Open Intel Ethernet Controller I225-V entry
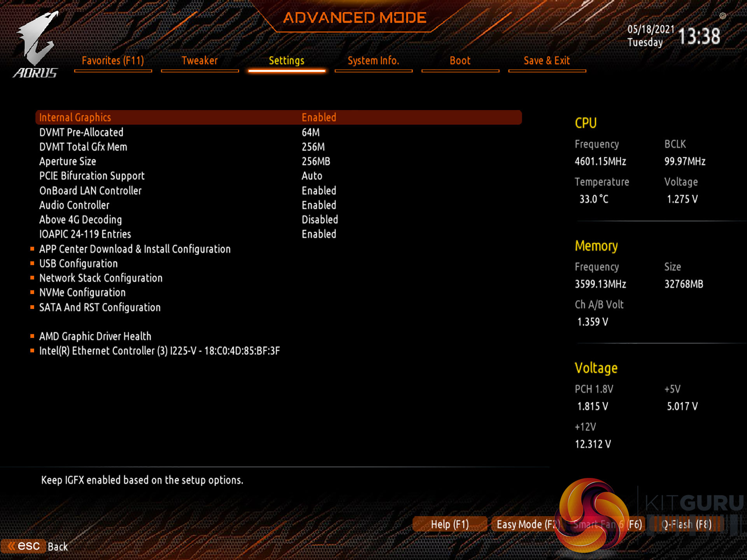Screen dimensions: 747x560 pyautogui.click(x=159, y=351)
